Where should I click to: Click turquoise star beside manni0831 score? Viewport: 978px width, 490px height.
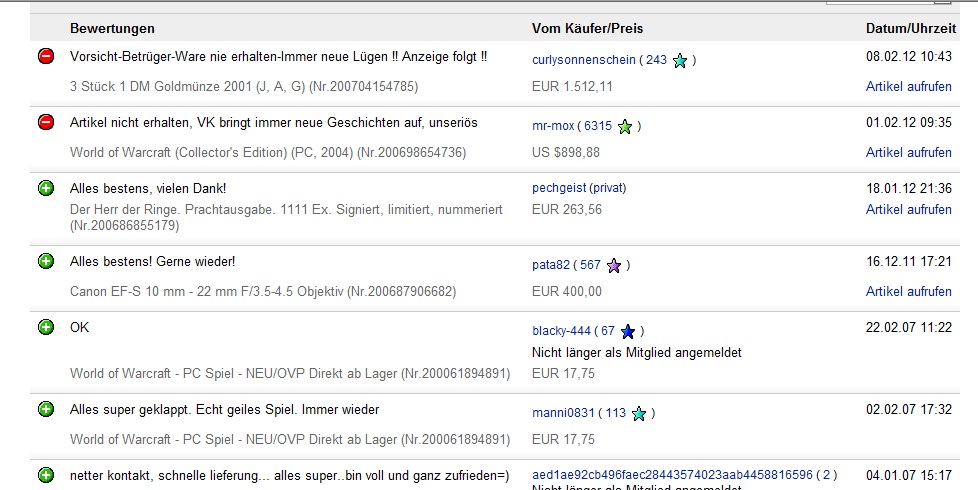click(x=639, y=414)
